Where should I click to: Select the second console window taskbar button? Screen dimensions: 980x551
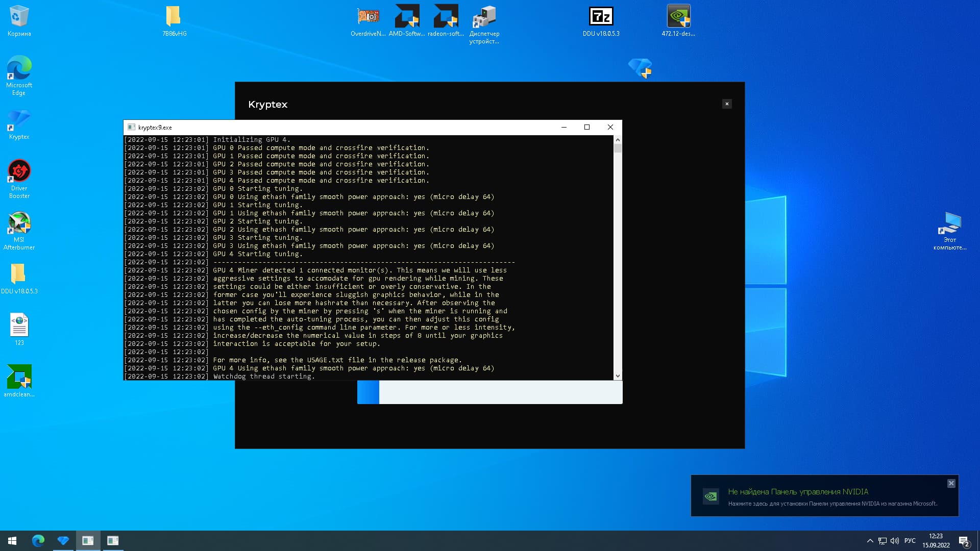[113, 541]
